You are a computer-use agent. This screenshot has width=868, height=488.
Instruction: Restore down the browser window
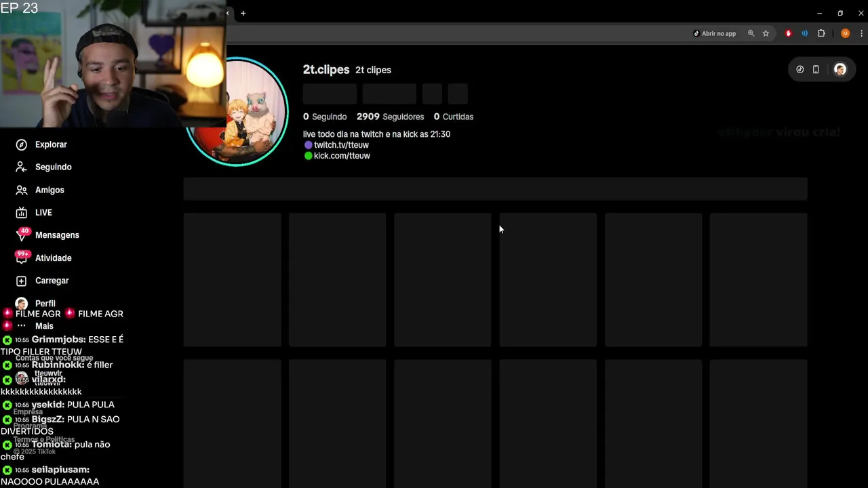840,13
